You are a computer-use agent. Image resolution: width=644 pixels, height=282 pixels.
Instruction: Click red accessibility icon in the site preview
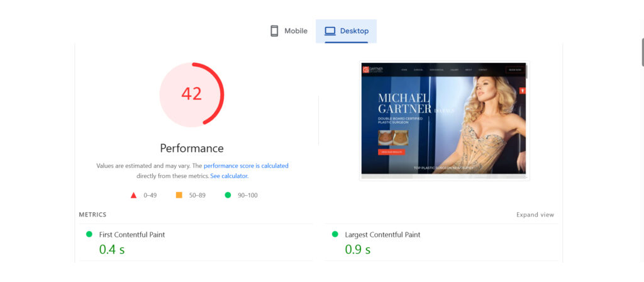pyautogui.click(x=522, y=91)
